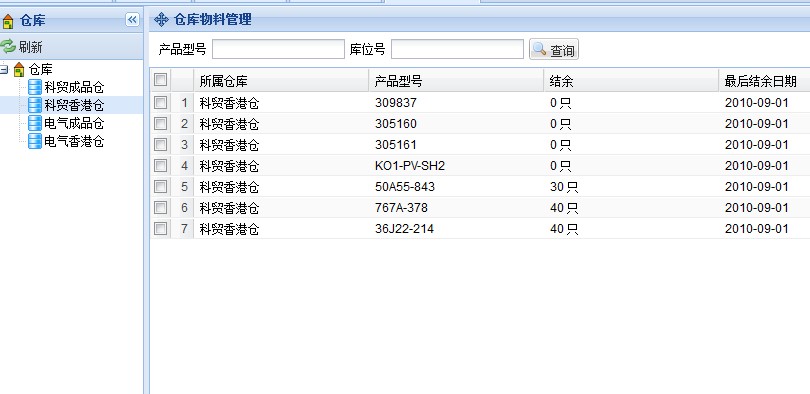The image size is (810, 394).
Task: Check the row with product 36J22-214
Action: (x=161, y=228)
